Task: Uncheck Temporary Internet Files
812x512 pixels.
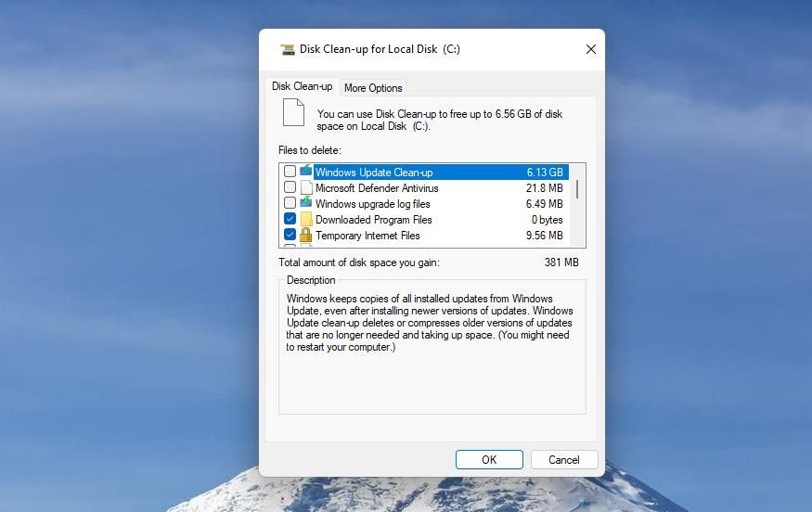Action: (290, 235)
